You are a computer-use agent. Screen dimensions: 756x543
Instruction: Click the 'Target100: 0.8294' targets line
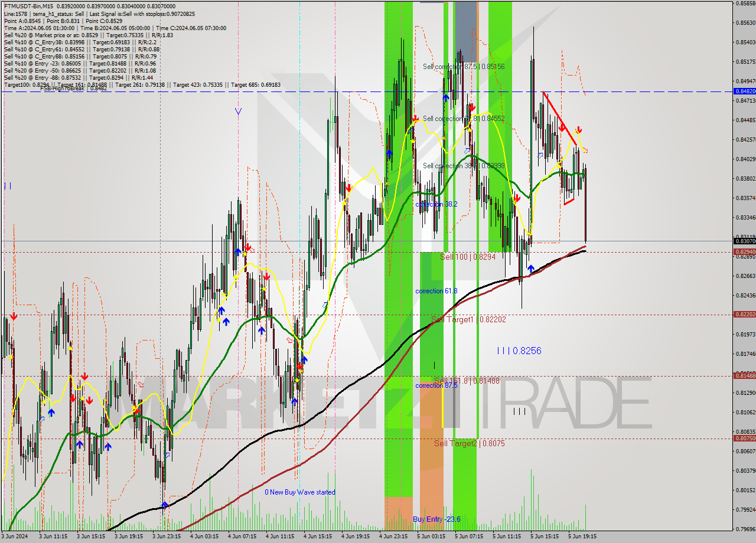142,84
